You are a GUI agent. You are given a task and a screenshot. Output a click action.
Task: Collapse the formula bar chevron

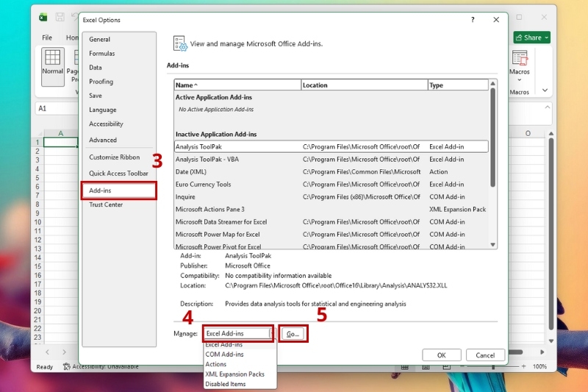[x=547, y=107]
